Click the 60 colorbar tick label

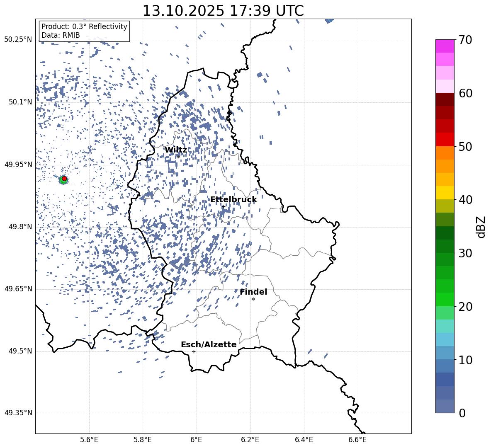[x=465, y=93]
